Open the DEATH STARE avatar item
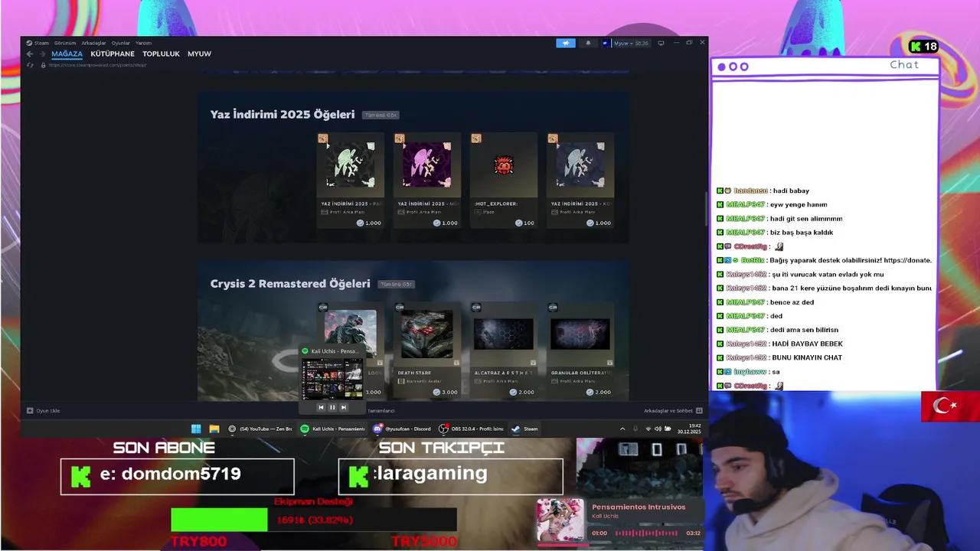980x551 pixels. tap(426, 350)
